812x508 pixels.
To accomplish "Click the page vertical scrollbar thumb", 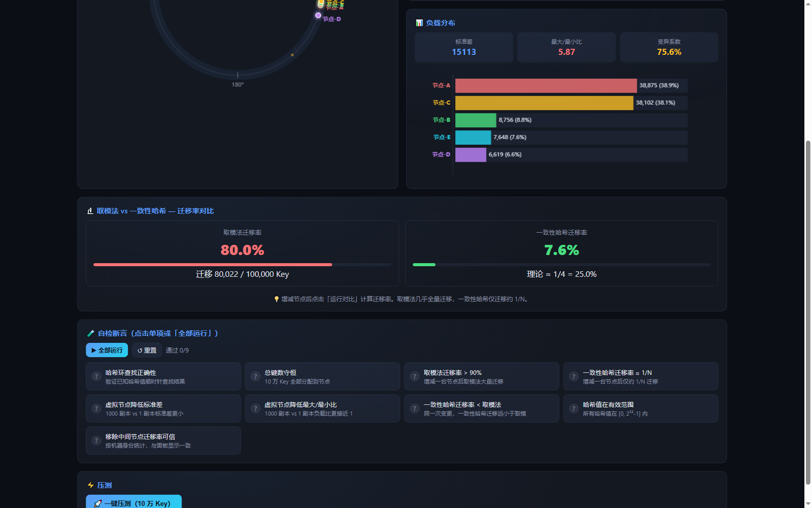I will [808, 312].
